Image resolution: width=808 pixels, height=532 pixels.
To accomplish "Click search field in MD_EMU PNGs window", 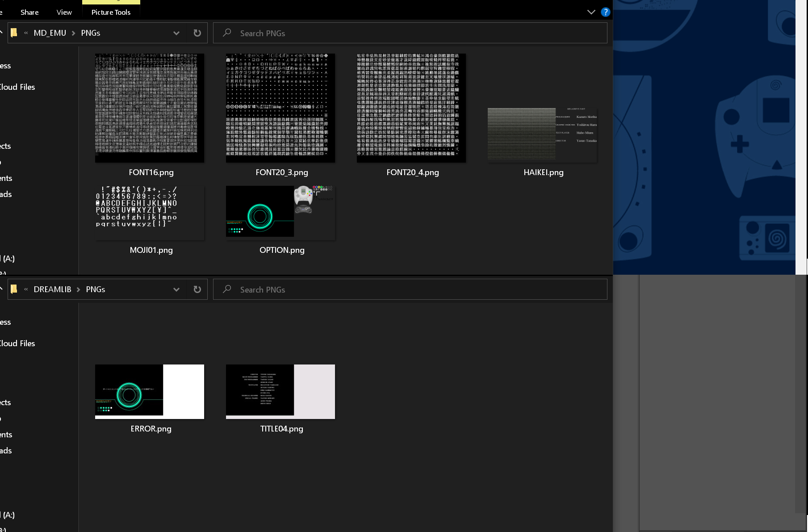I will coord(410,33).
